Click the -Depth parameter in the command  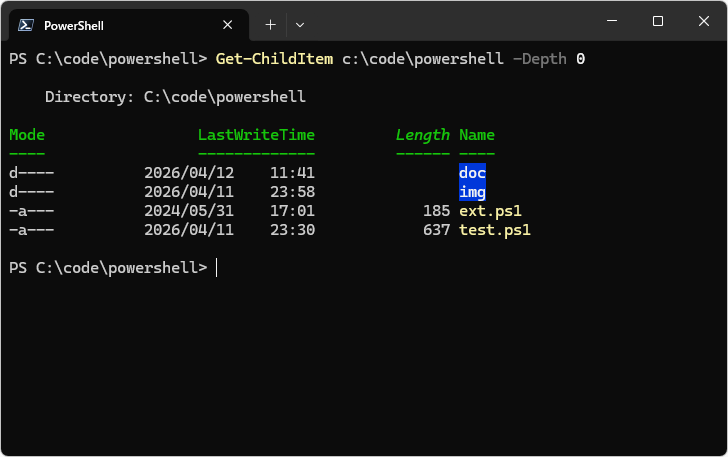point(540,59)
